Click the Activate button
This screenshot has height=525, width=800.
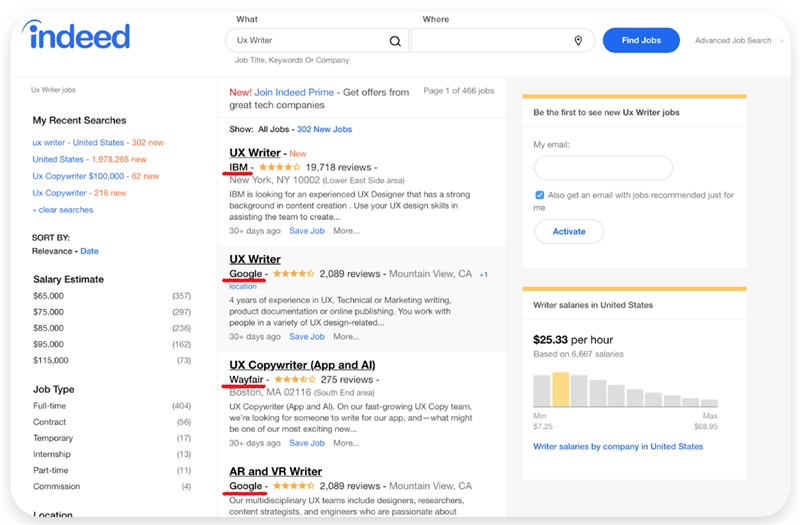click(569, 231)
